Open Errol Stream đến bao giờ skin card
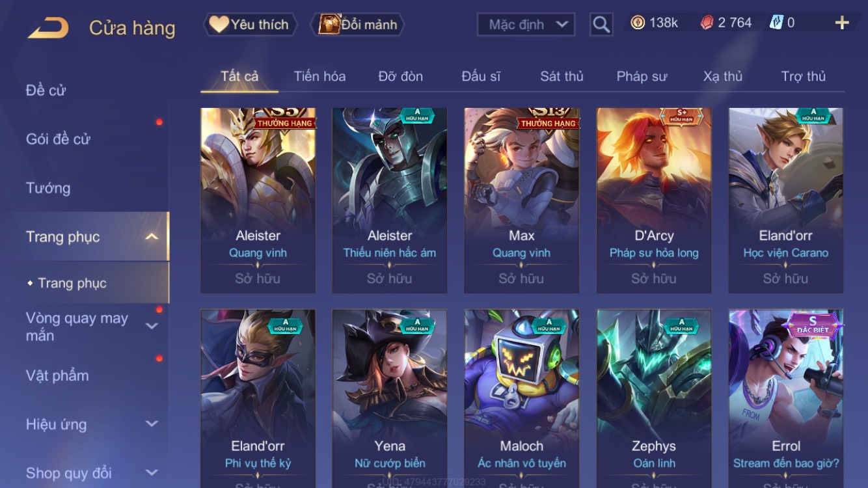This screenshot has height=488, width=868. [x=785, y=398]
